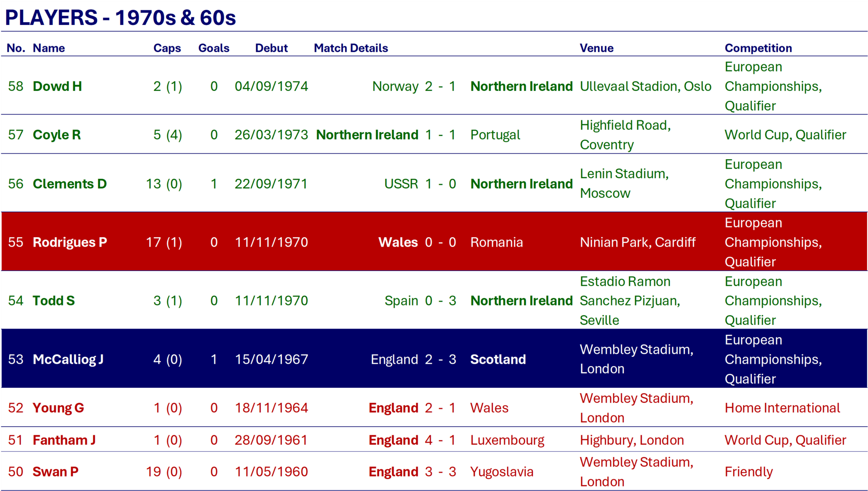
Task: Select Ullevaal Stadion, Oslo venue cell
Action: (645, 86)
